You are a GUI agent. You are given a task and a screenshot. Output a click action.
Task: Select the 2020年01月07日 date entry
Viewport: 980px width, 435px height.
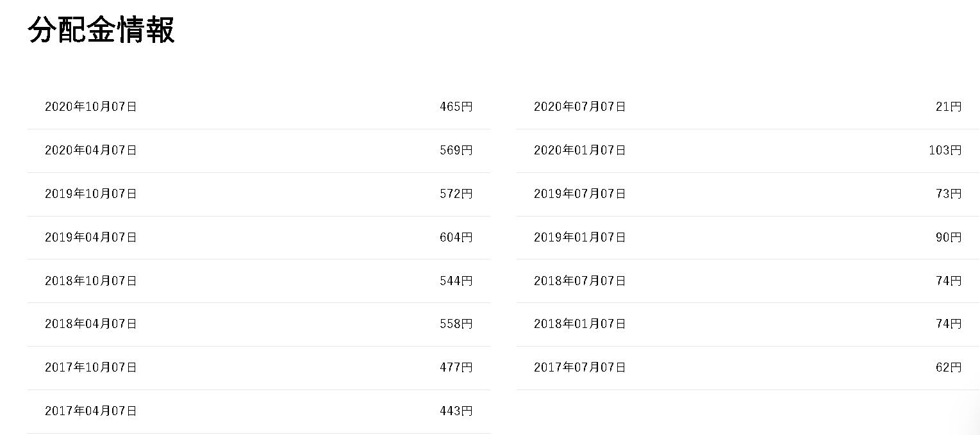point(580,151)
